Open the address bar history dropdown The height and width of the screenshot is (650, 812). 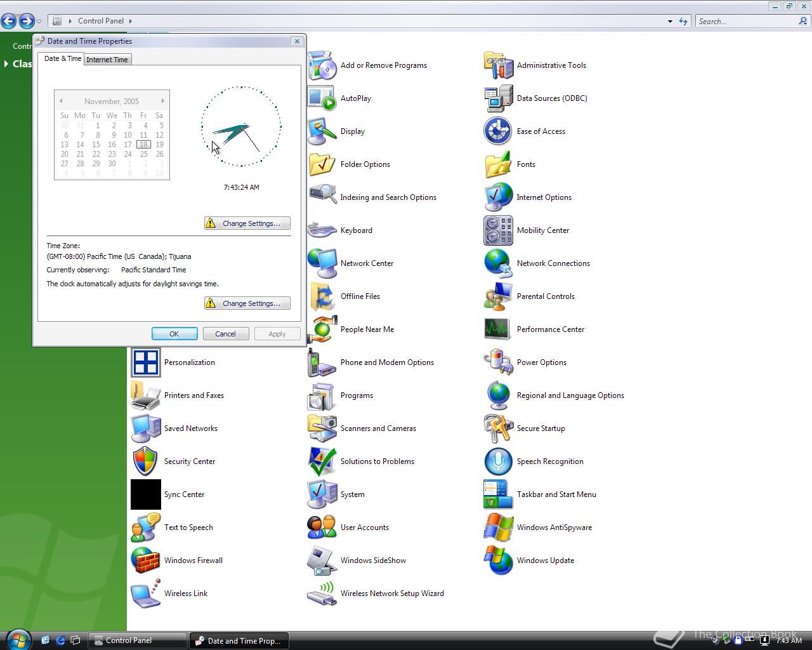[670, 21]
